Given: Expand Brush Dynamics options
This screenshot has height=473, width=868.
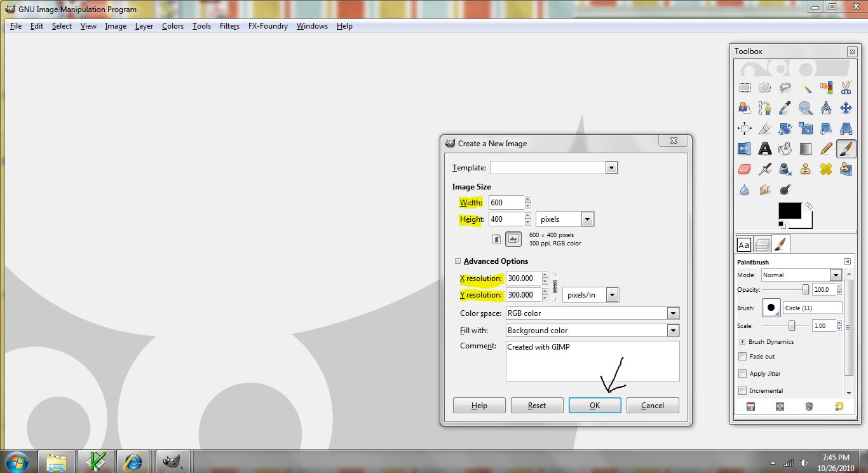Looking at the screenshot, I should point(742,342).
